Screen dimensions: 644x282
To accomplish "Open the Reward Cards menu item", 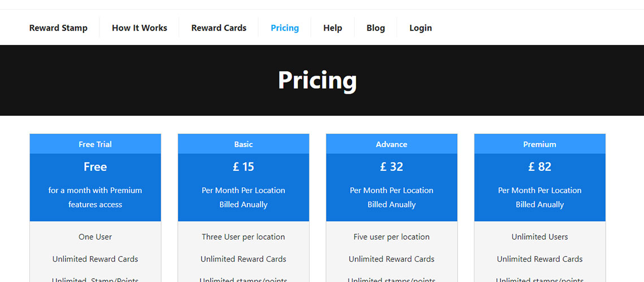I will click(x=219, y=28).
